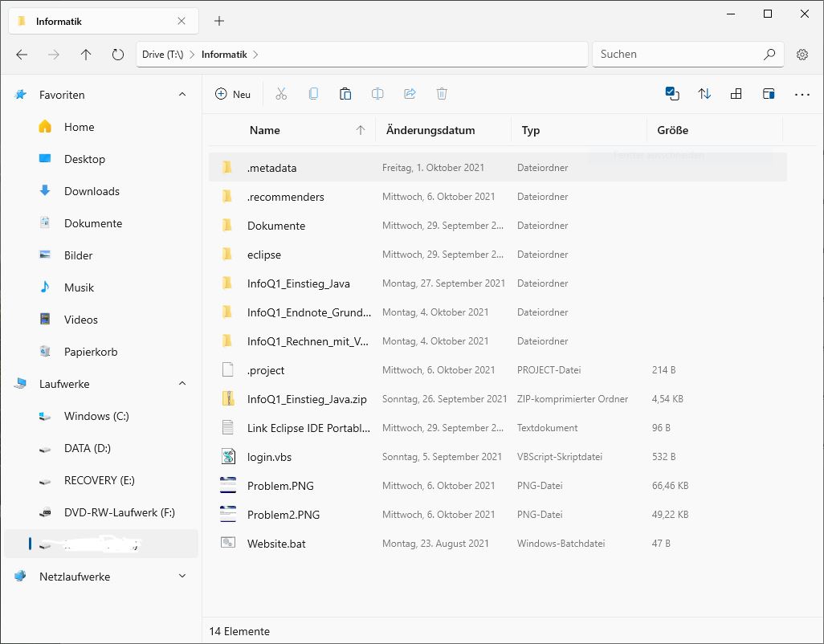Collapse the Favoriten section
This screenshot has width=824, height=644.
(x=182, y=95)
